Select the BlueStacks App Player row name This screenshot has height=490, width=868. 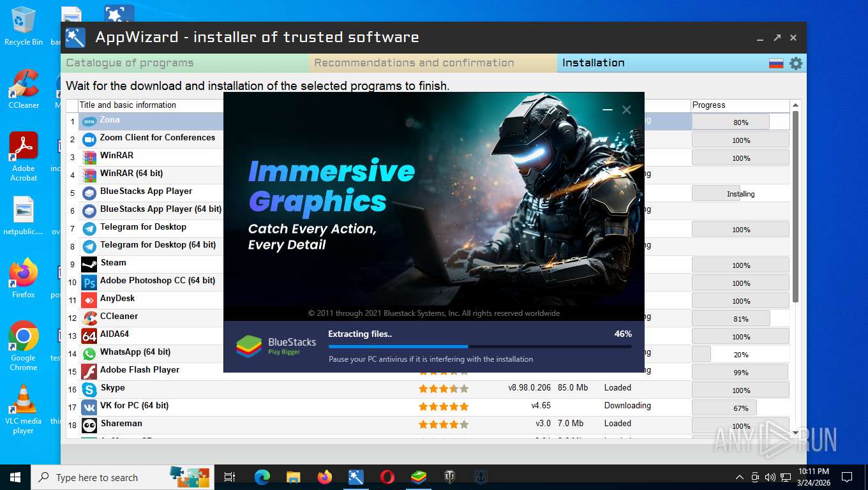tap(146, 191)
